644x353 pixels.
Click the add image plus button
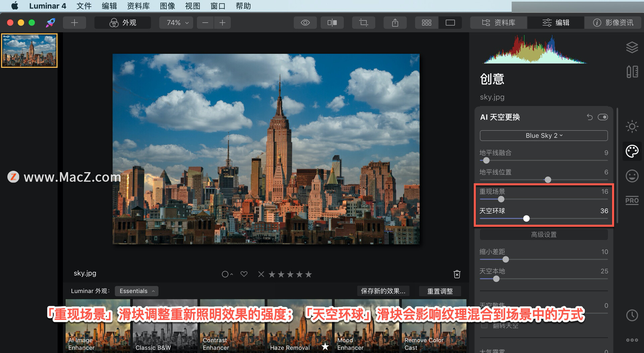pos(74,22)
